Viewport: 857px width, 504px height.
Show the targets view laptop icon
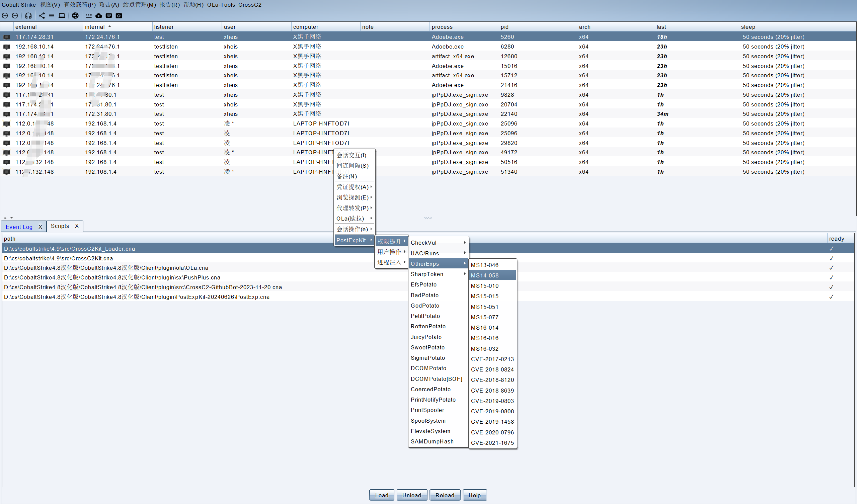pos(62,16)
